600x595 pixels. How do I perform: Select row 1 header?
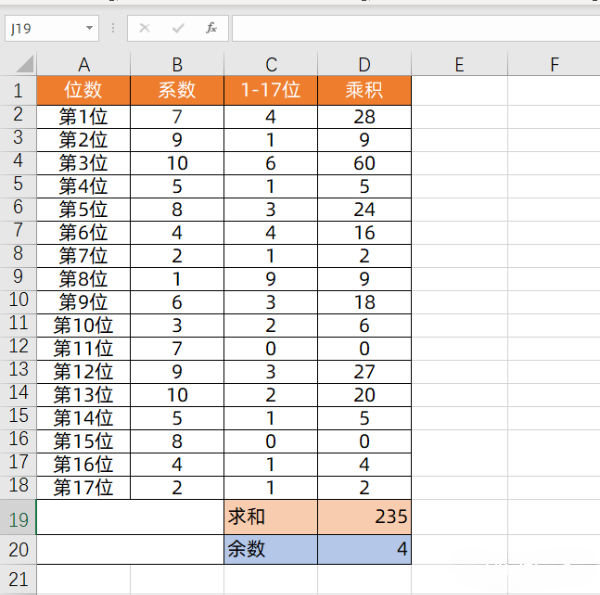[x=18, y=90]
